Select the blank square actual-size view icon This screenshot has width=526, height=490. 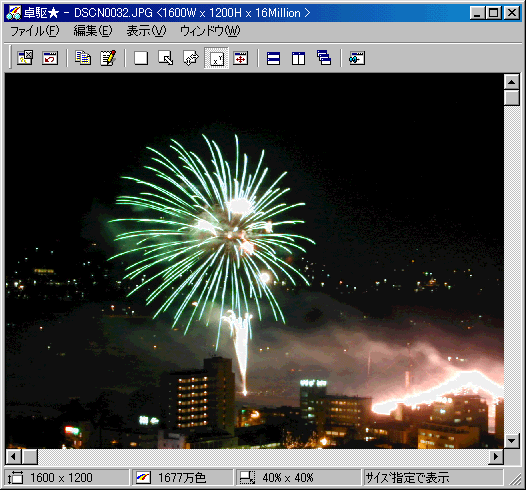[x=141, y=58]
